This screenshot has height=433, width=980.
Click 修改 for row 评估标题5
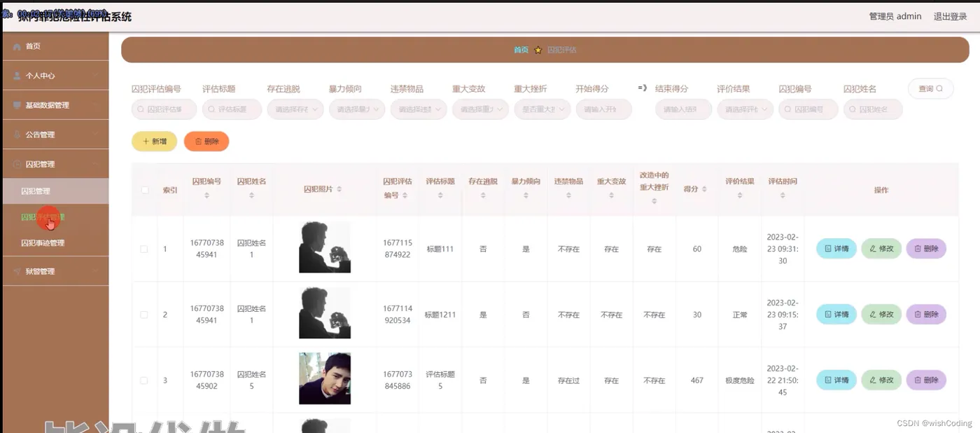tap(881, 380)
